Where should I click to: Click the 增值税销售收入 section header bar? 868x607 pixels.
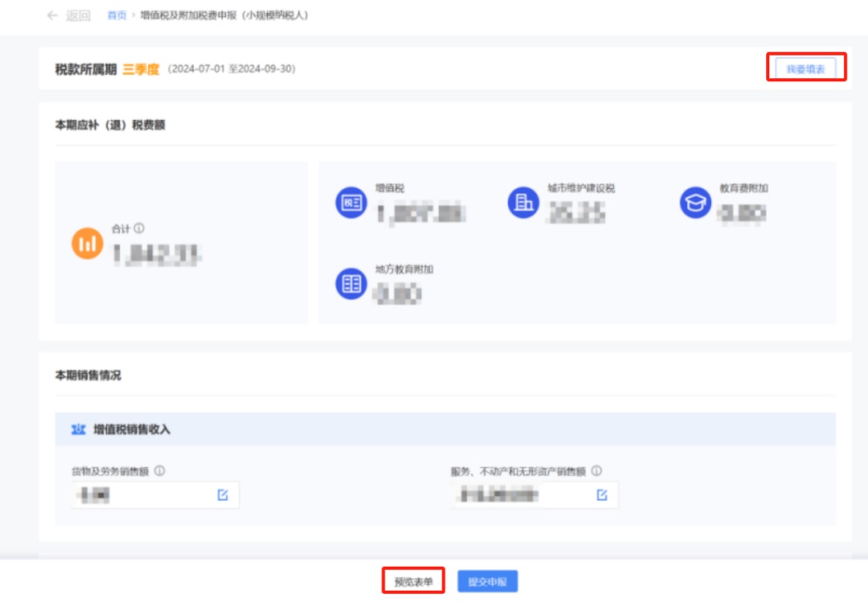pyautogui.click(x=445, y=429)
